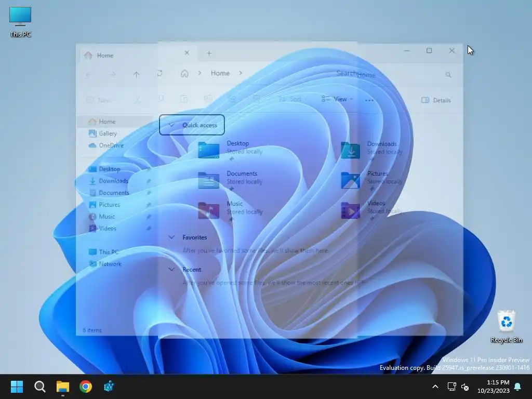Open the New item dropdown
This screenshot has height=399, width=532.
101,100
